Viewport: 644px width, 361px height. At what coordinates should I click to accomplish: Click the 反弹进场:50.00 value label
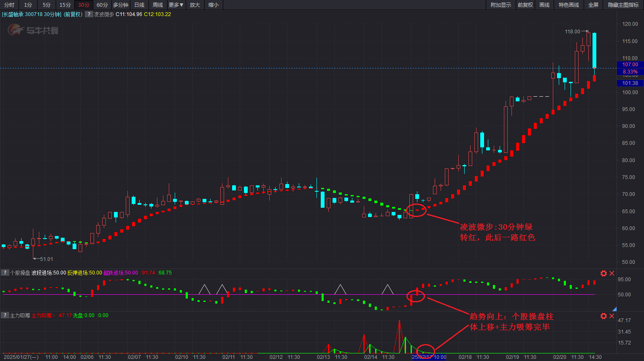pos(85,273)
